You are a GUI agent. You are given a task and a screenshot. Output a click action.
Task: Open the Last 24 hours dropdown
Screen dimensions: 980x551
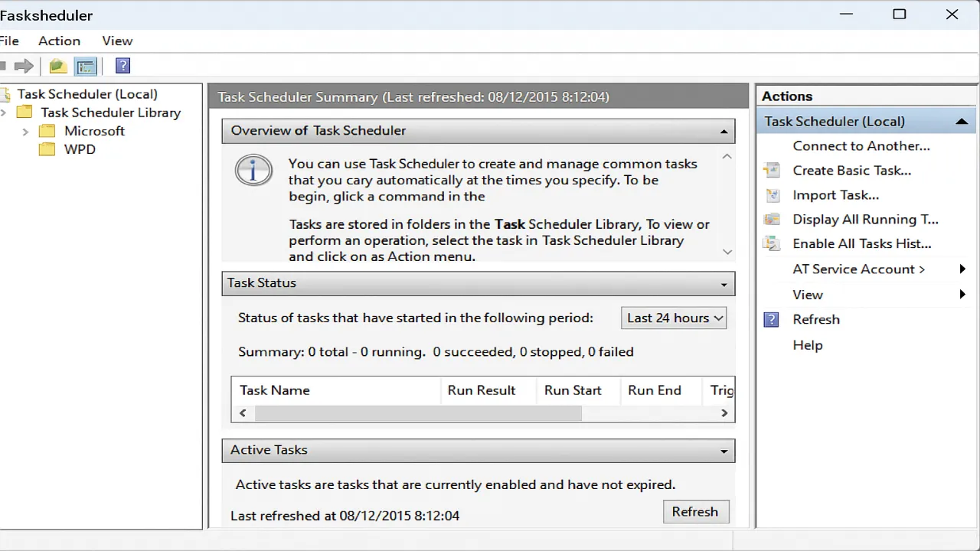[x=674, y=318]
